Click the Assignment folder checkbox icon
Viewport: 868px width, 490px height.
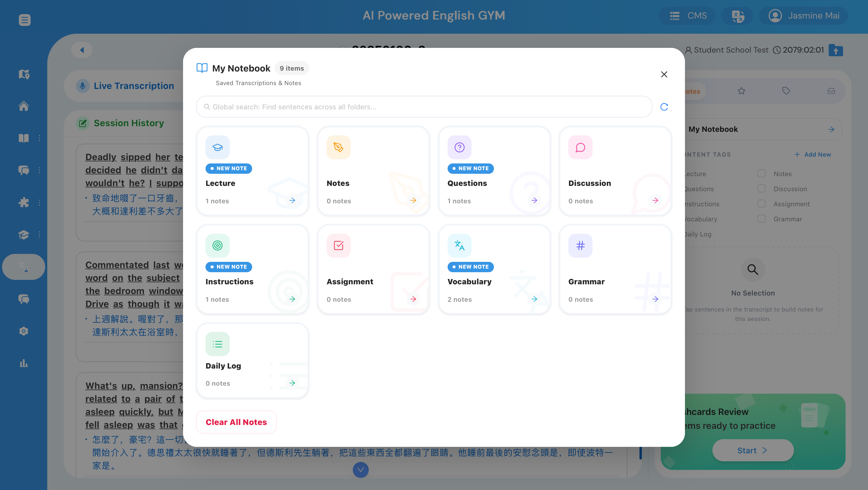(x=338, y=246)
